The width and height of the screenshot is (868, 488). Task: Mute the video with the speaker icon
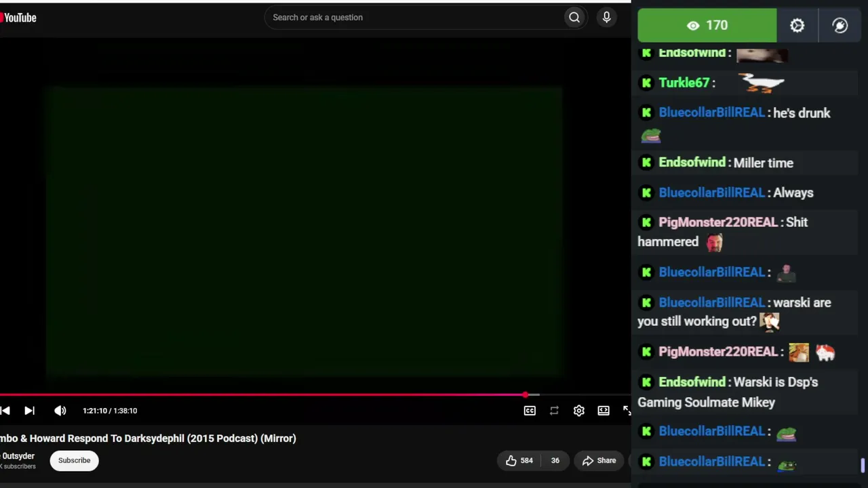point(60,411)
